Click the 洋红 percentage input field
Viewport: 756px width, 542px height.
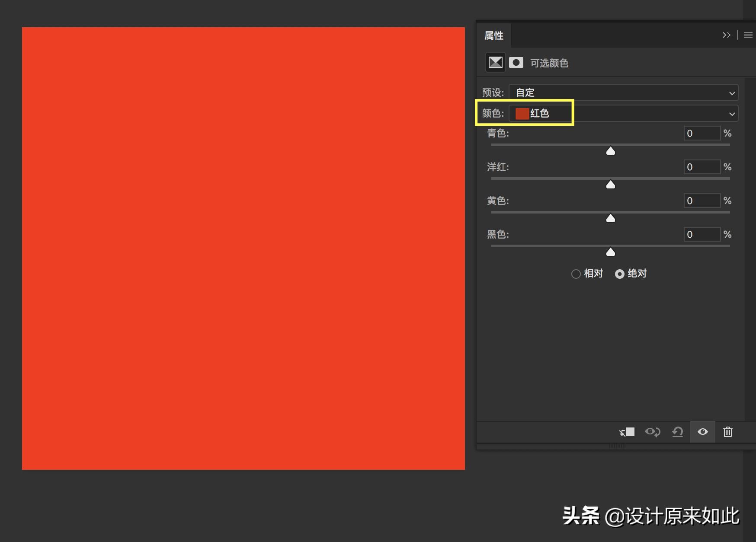702,167
